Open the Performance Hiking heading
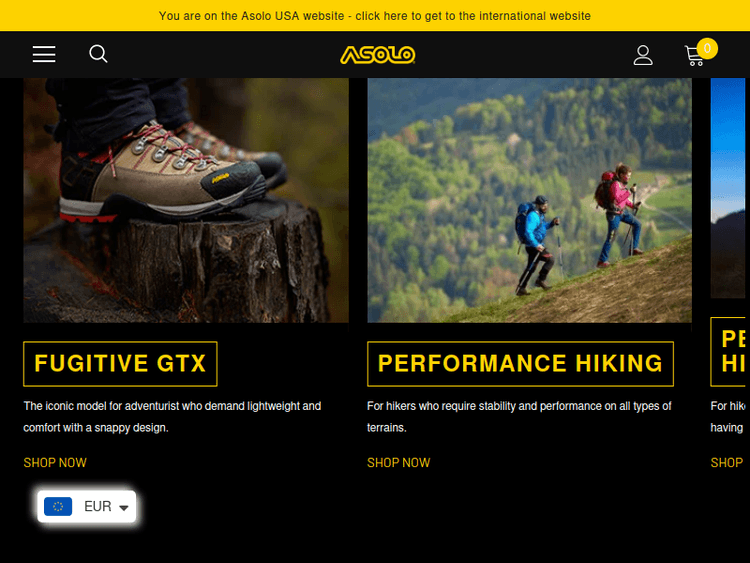This screenshot has width=750, height=563. click(520, 364)
